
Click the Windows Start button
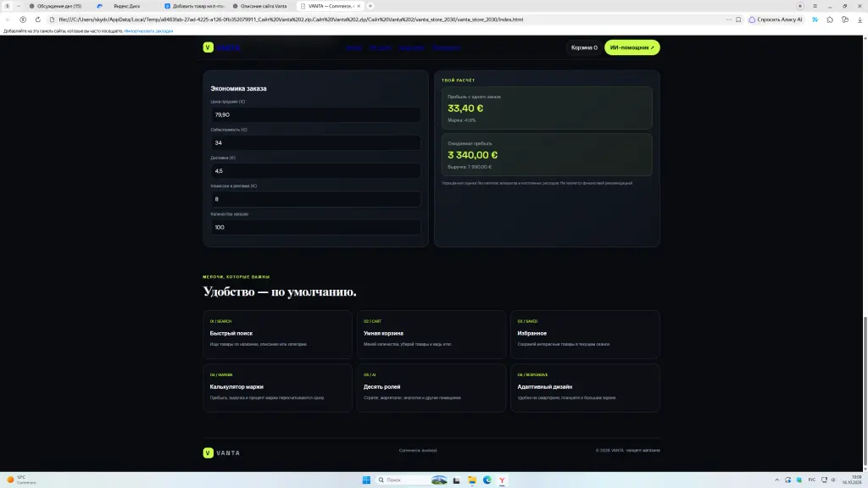[366, 480]
